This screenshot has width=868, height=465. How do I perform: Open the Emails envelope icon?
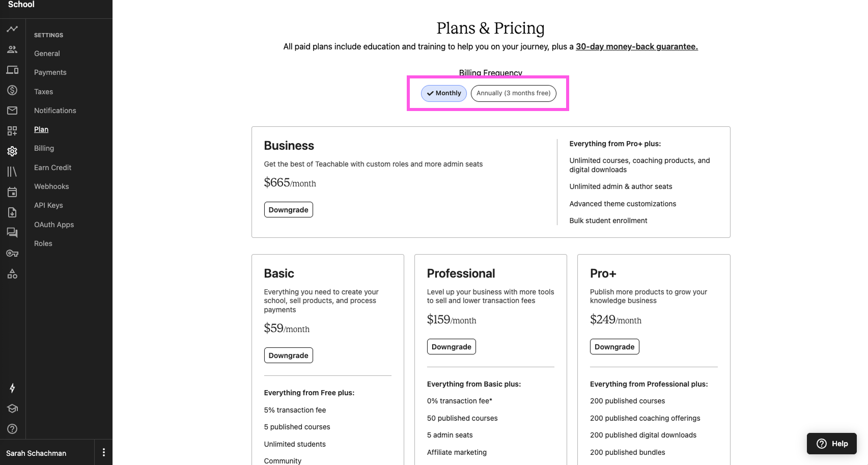click(12, 111)
